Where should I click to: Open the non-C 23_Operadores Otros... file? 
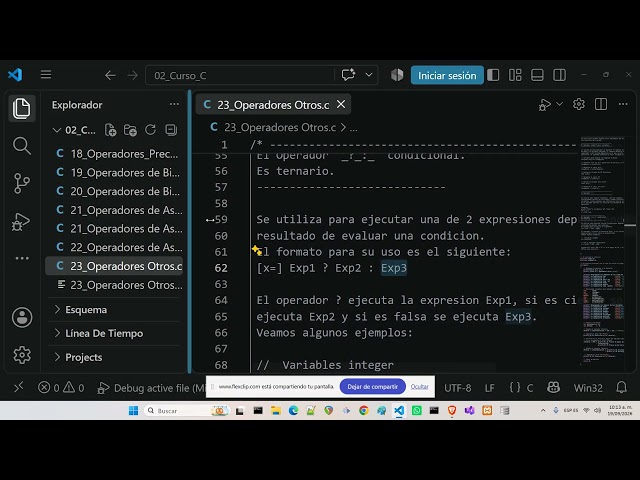tap(116, 285)
